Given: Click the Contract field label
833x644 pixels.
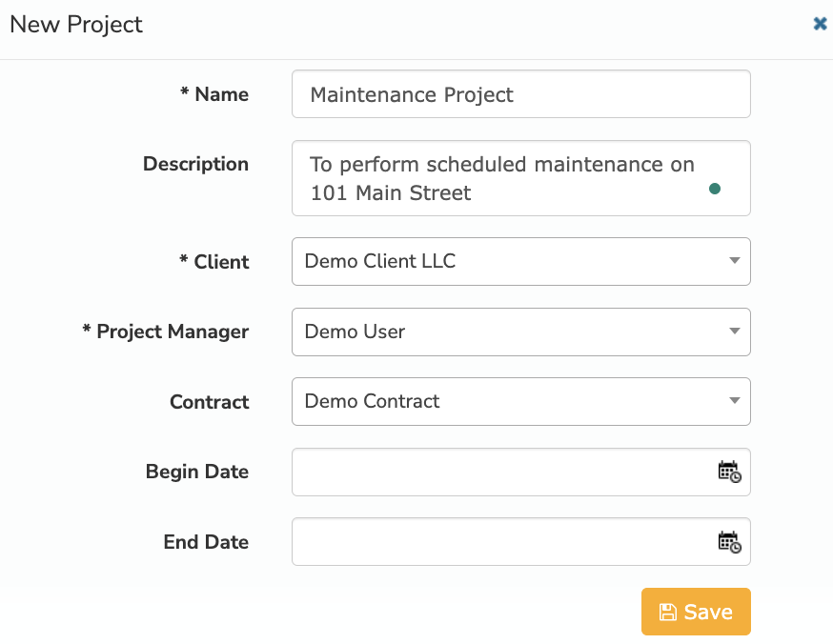Looking at the screenshot, I should pyautogui.click(x=210, y=402).
